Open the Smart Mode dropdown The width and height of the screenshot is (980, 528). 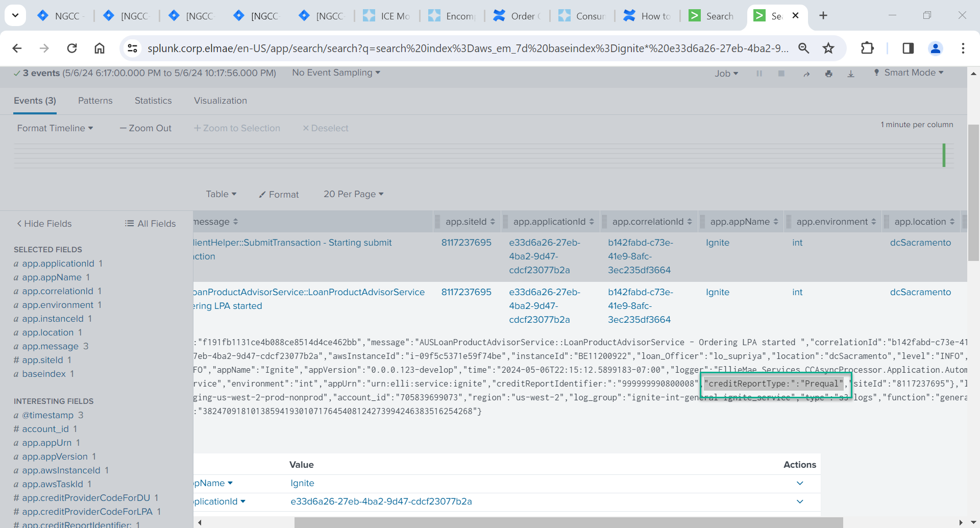(x=909, y=73)
